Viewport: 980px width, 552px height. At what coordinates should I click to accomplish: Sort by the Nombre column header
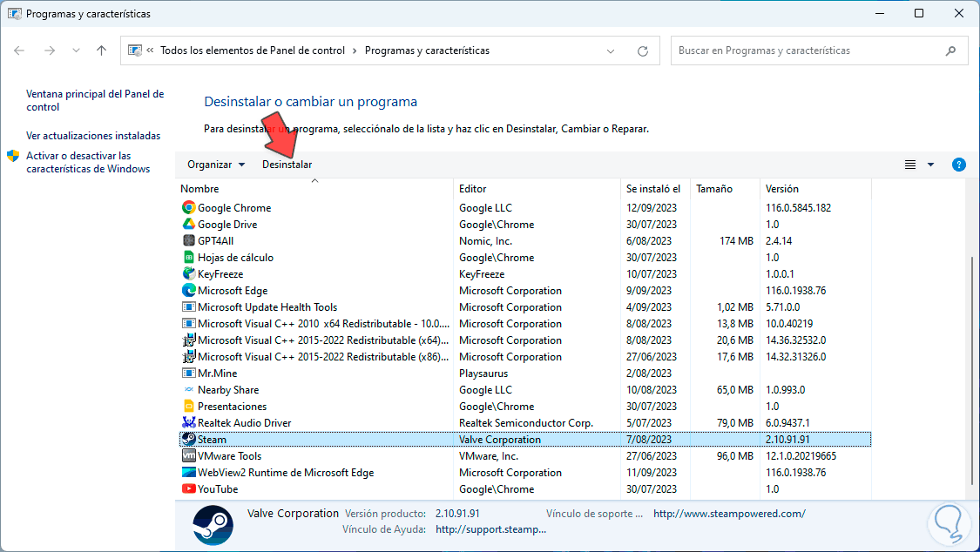coord(314,189)
